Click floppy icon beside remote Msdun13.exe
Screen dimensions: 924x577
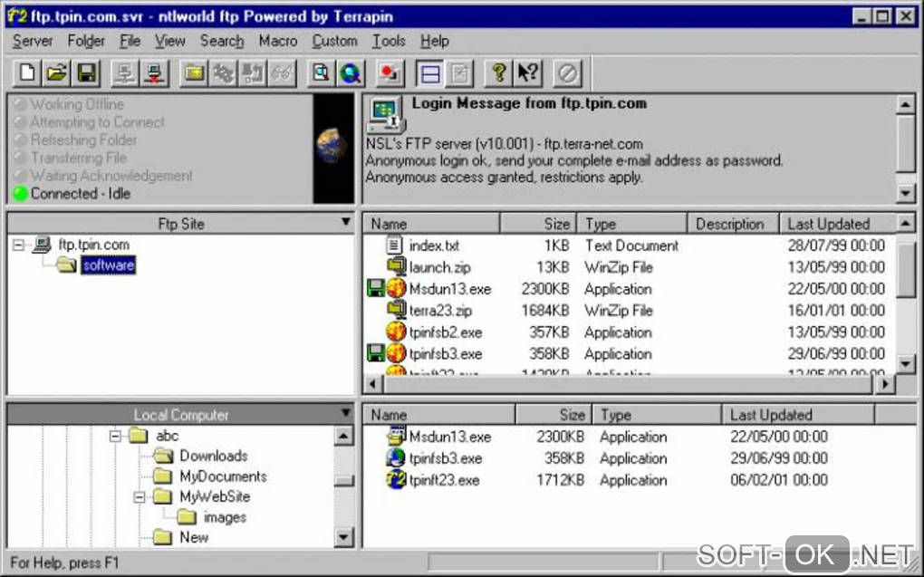pos(375,288)
